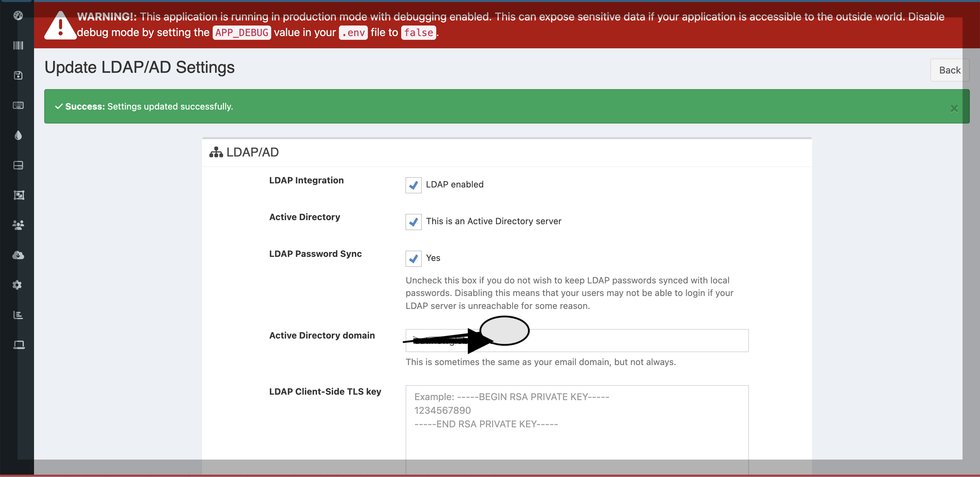Screen dimensions: 980x477
Task: Click the APP_DEBUG code text in warning
Action: click(241, 33)
